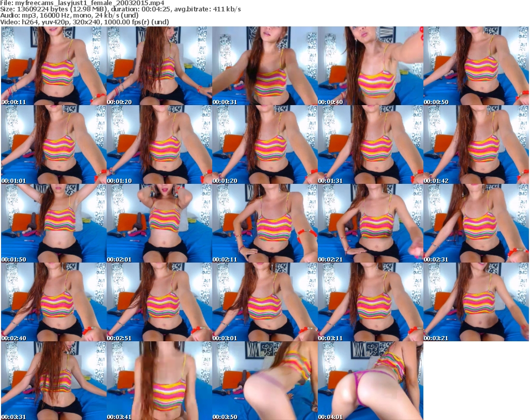Choose the frame marked 00:02:01

tap(159, 224)
